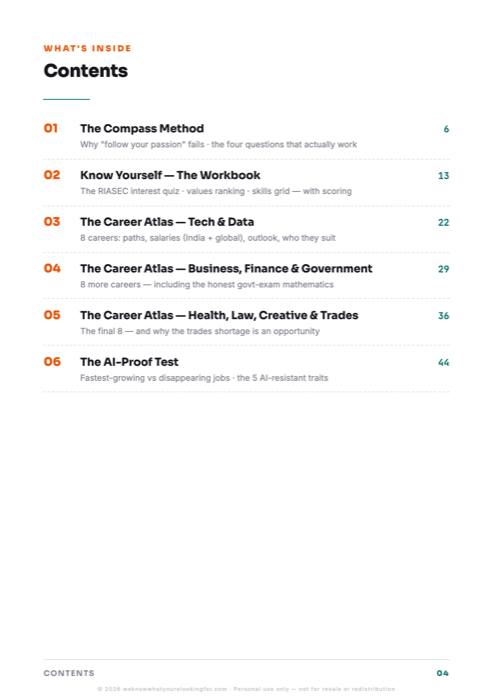Click page number 29 in contents list
The image size is (493, 700).
pyautogui.click(x=443, y=269)
